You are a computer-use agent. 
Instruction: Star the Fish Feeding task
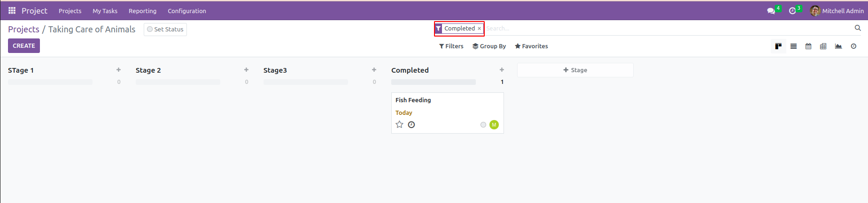coord(399,124)
